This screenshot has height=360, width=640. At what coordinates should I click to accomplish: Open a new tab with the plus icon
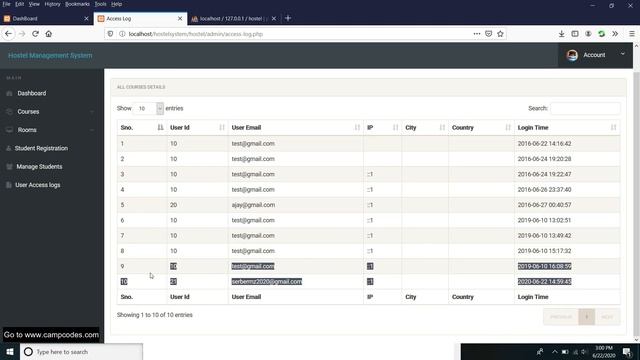point(288,18)
